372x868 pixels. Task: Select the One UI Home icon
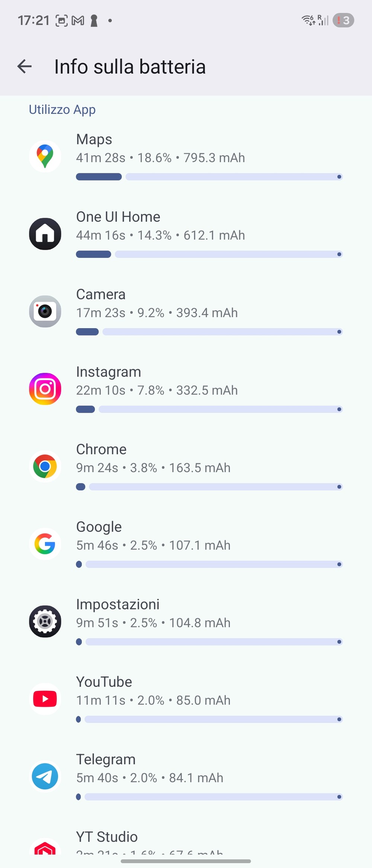point(45,234)
